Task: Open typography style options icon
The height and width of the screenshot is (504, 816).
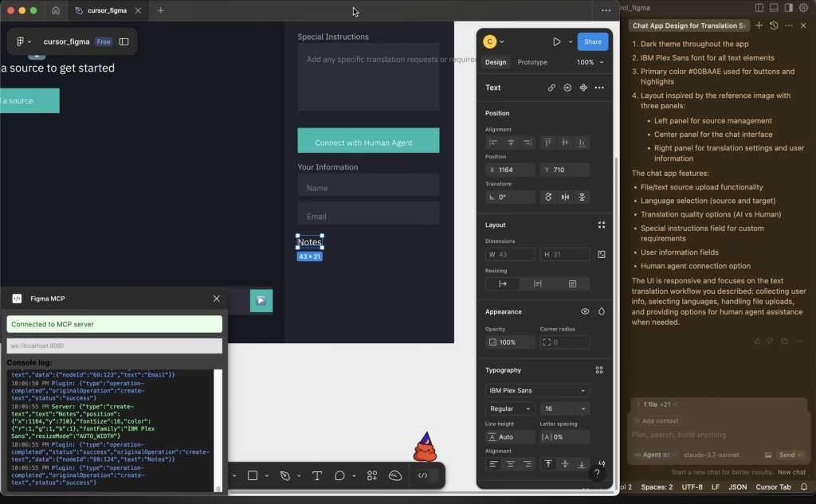Action: (599, 370)
